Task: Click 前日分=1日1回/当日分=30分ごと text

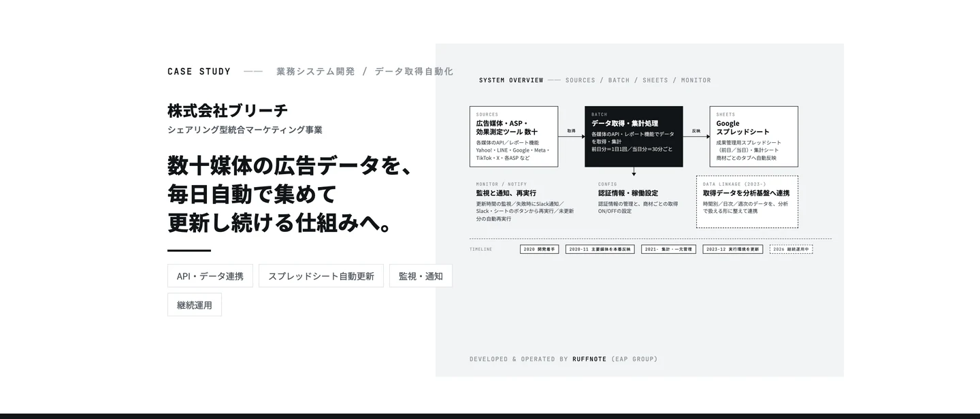Action: point(632,149)
